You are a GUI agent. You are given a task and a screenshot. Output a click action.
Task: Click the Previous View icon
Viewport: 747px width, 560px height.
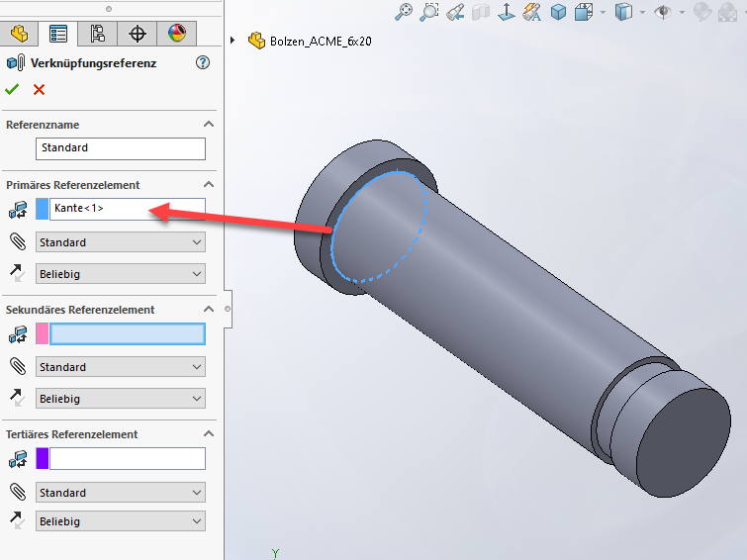coord(455,12)
